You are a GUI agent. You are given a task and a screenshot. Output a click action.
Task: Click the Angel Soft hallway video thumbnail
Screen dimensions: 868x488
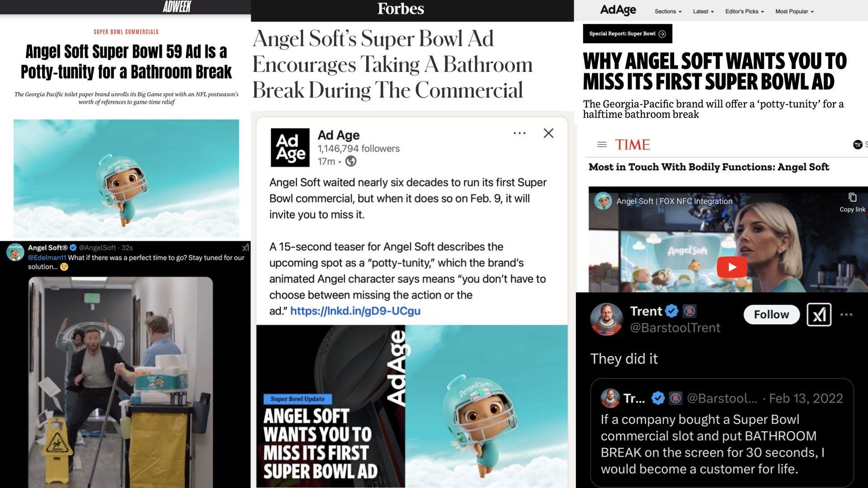(121, 382)
